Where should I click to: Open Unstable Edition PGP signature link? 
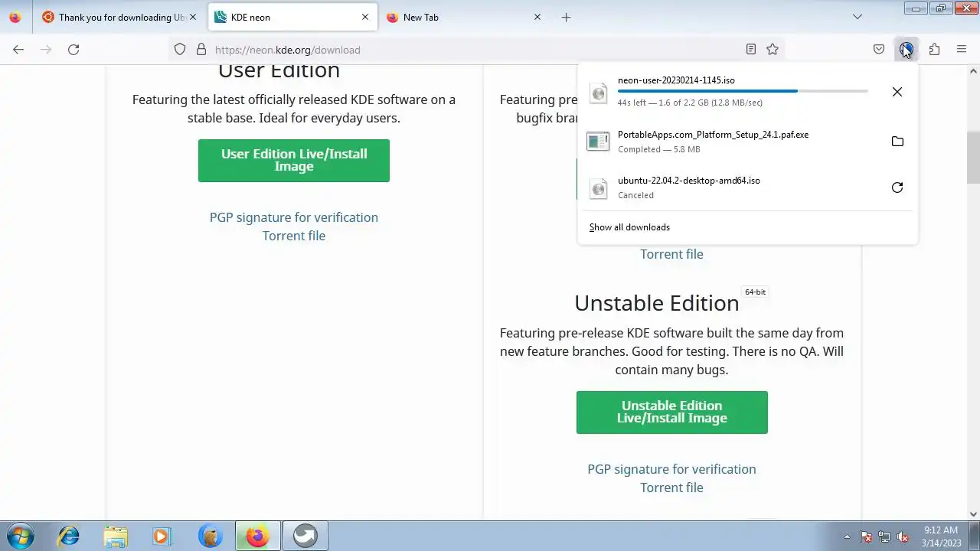click(671, 469)
